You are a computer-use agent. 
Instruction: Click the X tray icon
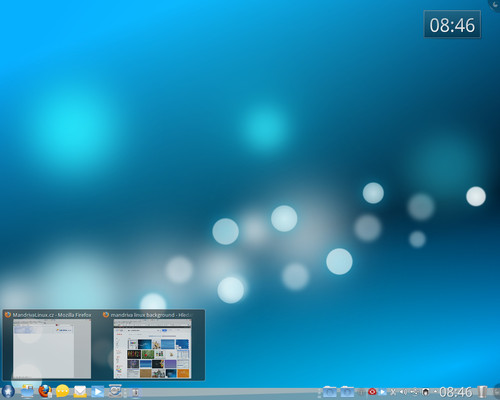[393, 392]
